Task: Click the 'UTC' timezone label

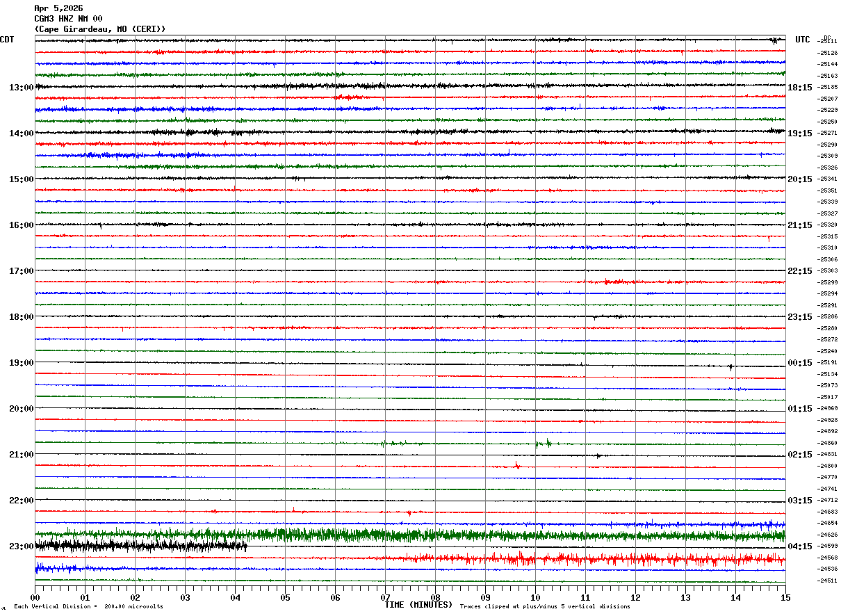Action: [x=803, y=40]
